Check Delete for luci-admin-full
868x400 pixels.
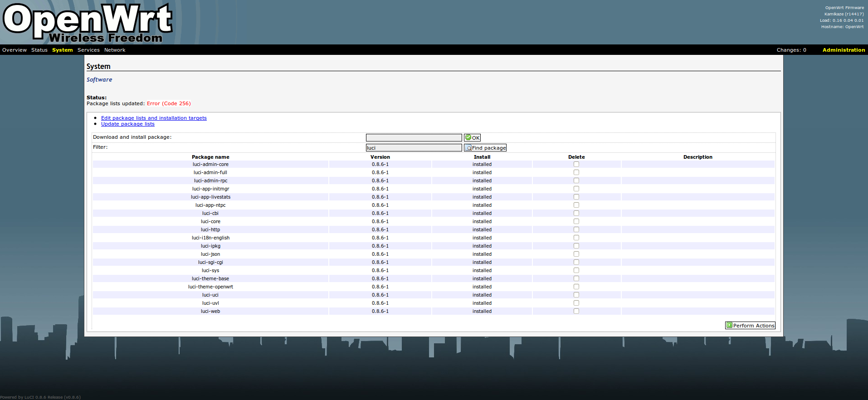(576, 172)
